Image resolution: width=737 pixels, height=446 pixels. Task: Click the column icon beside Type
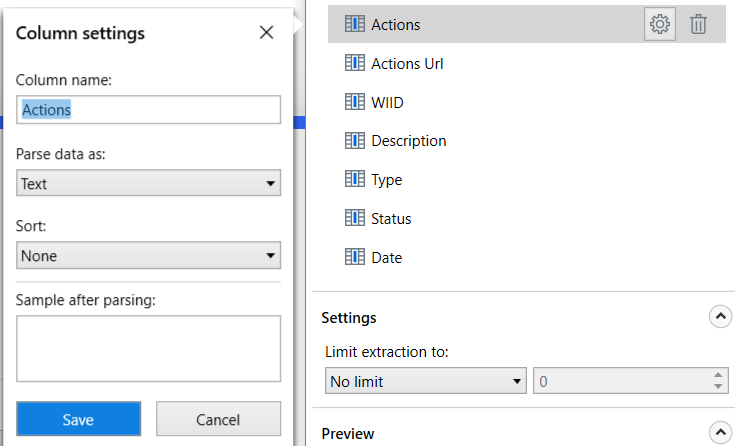pyautogui.click(x=354, y=179)
